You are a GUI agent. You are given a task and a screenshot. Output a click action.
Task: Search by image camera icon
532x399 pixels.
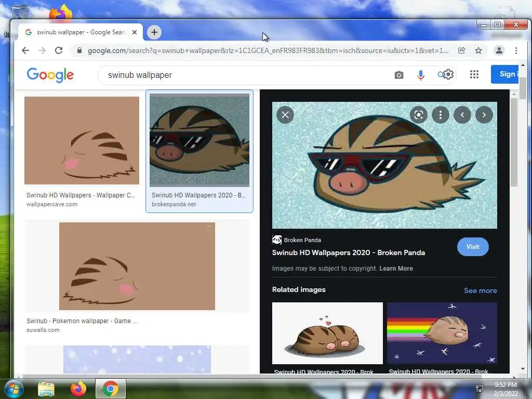399,75
